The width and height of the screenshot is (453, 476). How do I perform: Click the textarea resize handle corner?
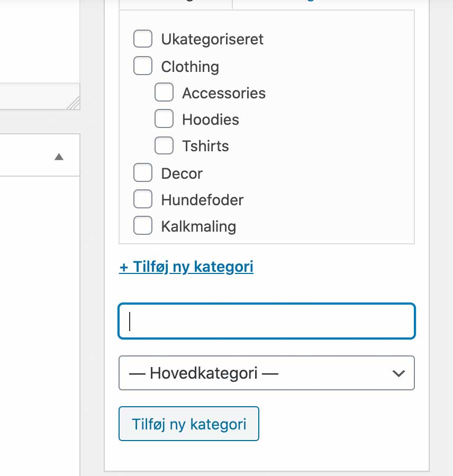pos(74,103)
